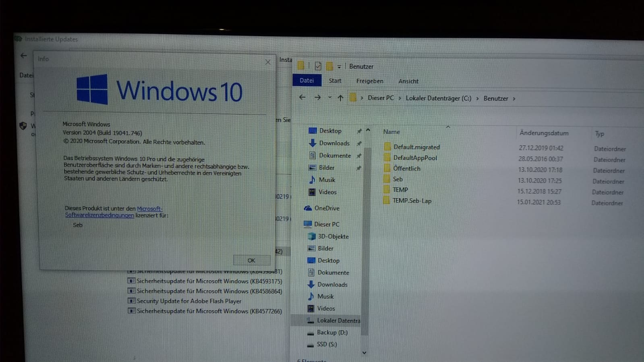Click OK in the Windows Info dialog
644x362 pixels.
pos(251,260)
